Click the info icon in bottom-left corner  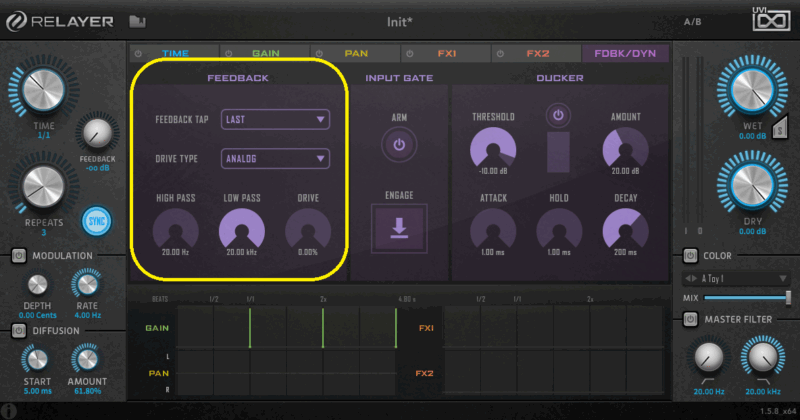[8, 409]
